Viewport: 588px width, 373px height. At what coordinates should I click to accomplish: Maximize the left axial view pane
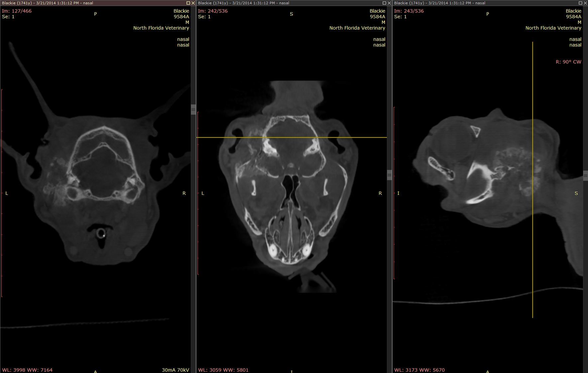click(188, 3)
